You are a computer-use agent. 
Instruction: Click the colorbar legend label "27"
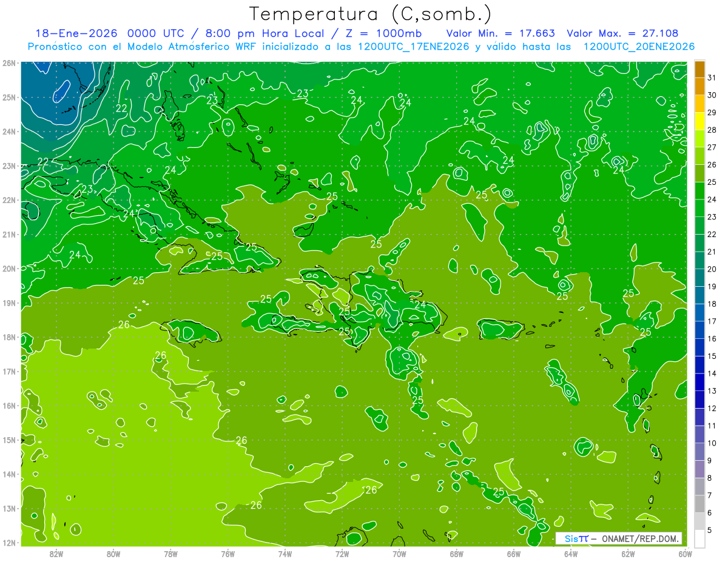[712, 147]
